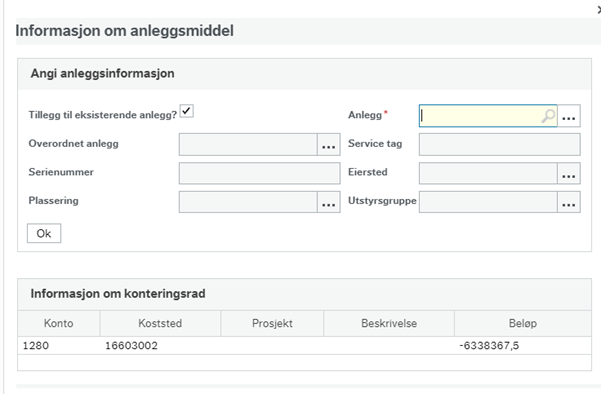Click the Plassering input field
601x394 pixels.
(248, 202)
